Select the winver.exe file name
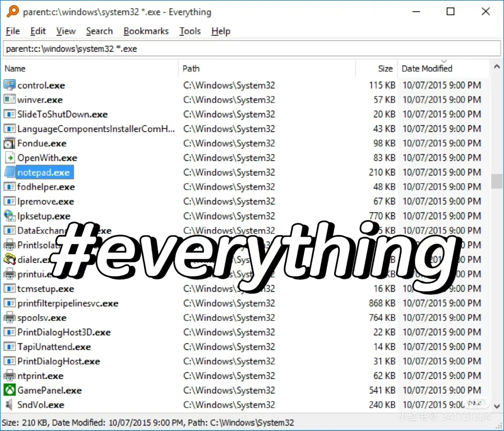The image size is (504, 431). coord(40,100)
